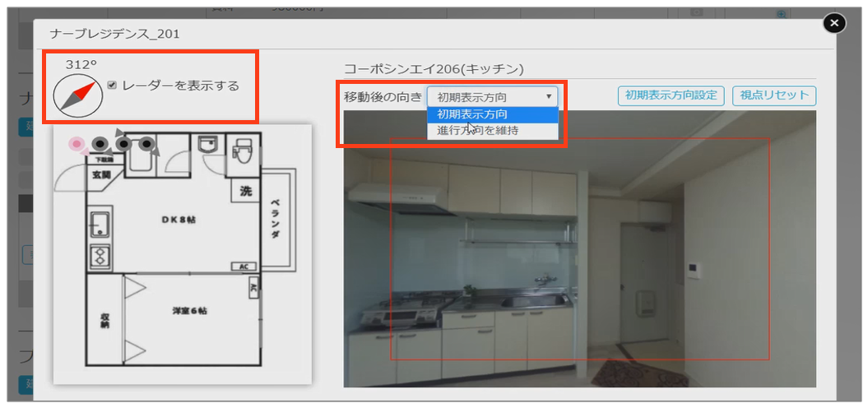Click the 収納 label on floorplan
Image resolution: width=868 pixels, height=408 pixels.
104,321
